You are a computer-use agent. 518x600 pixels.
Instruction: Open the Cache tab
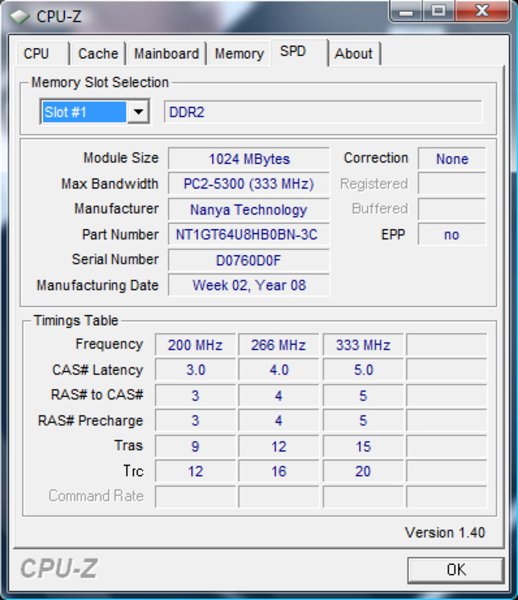tap(98, 53)
